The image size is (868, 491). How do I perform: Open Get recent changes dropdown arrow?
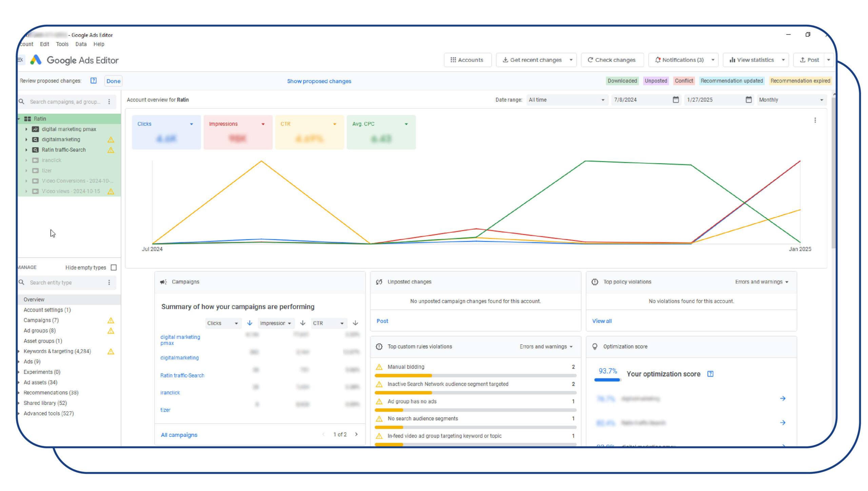[x=571, y=60]
